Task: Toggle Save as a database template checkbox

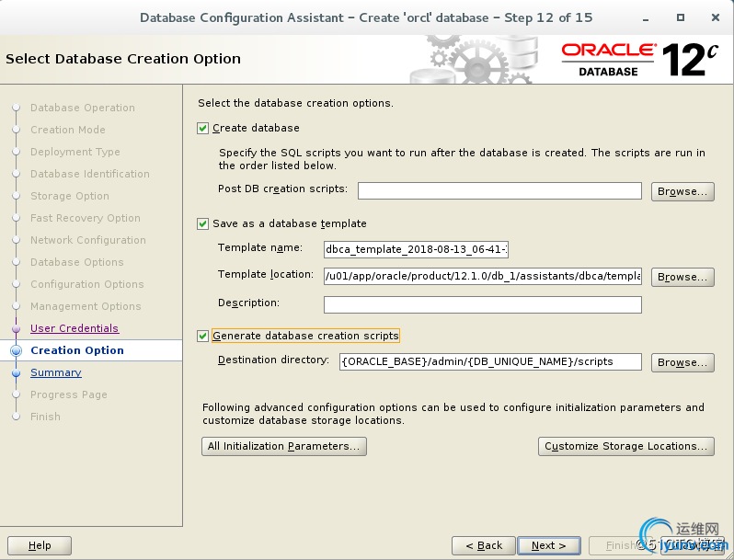Action: [x=202, y=224]
